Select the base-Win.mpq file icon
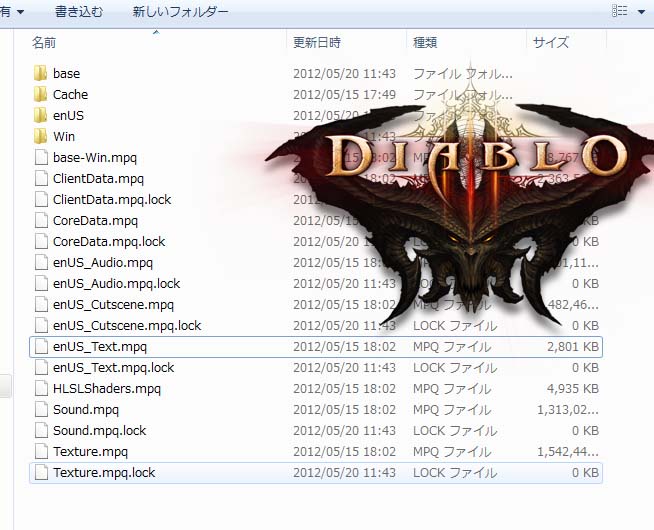This screenshot has width=654, height=530. pos(41,158)
